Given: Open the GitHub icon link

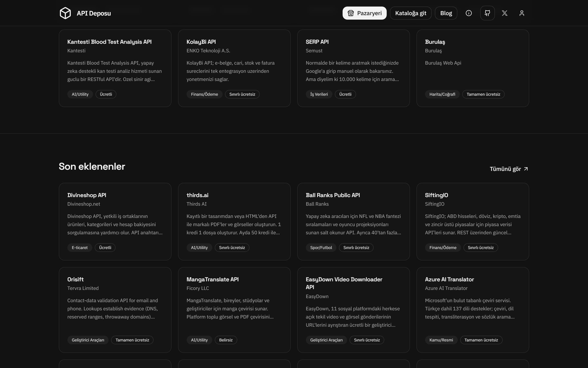Looking at the screenshot, I should tap(487, 13).
